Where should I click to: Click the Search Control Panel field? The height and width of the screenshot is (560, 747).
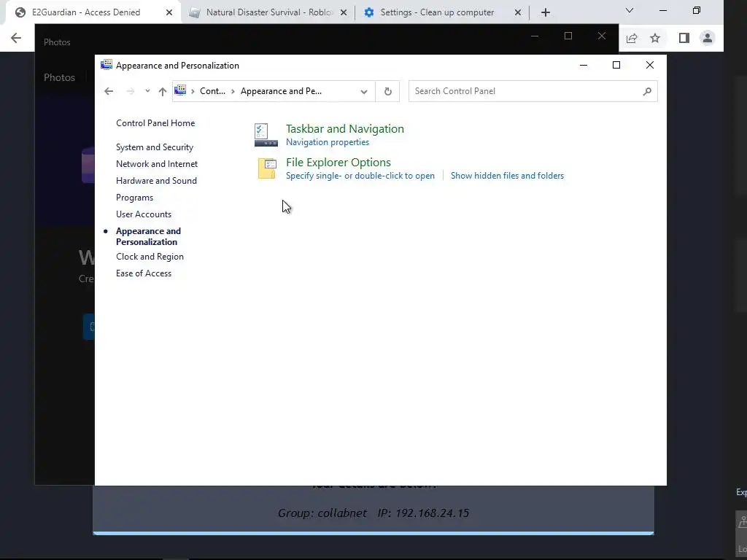[533, 91]
